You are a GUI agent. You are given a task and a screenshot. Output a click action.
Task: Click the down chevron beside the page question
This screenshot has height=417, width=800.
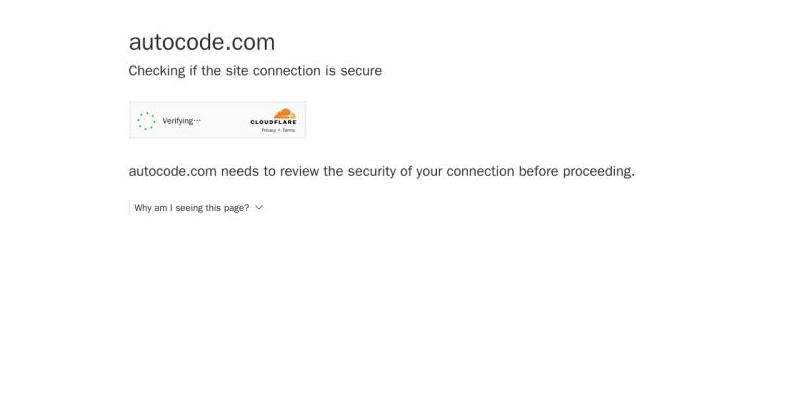[259, 207]
